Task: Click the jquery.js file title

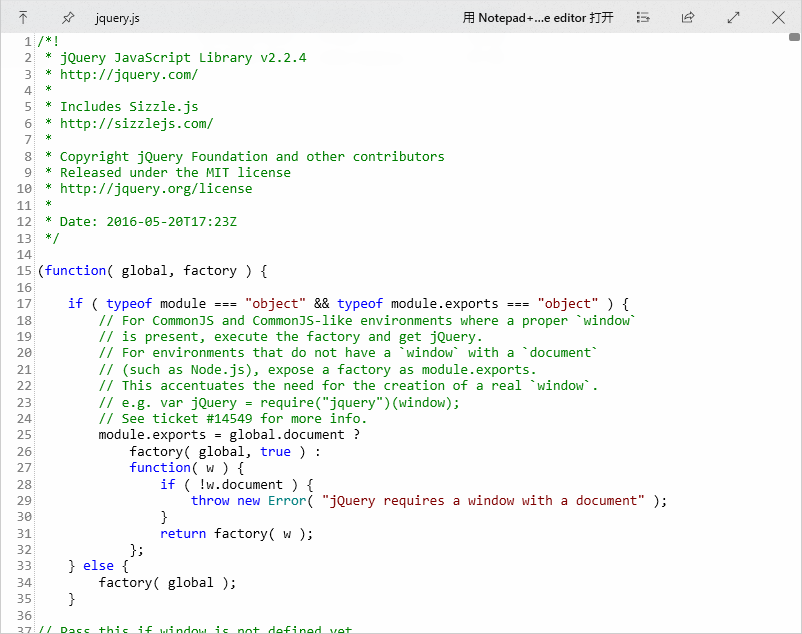Action: 117,18
